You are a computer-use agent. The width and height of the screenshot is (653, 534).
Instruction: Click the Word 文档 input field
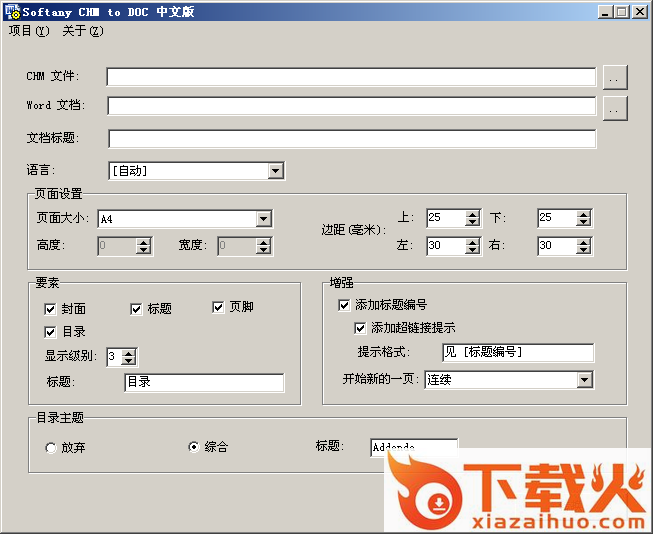[x=351, y=106]
